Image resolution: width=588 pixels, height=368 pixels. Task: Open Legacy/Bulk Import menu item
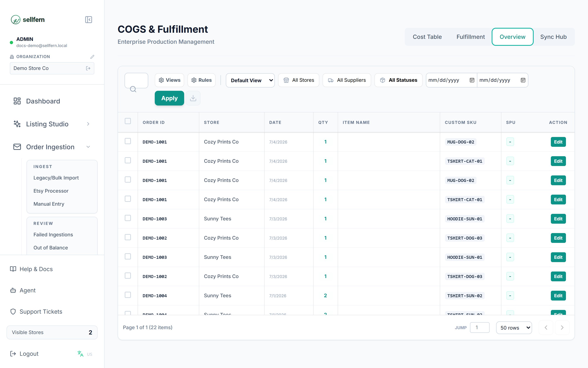click(x=56, y=178)
